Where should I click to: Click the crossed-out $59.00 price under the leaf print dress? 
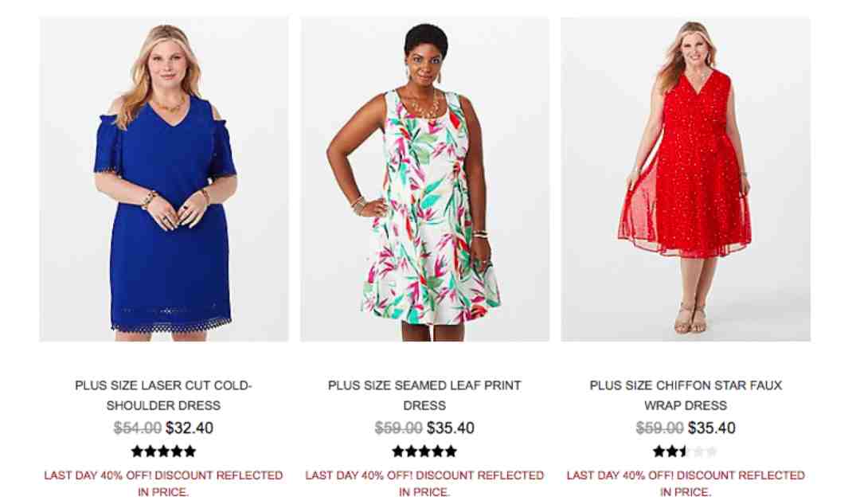[398, 428]
